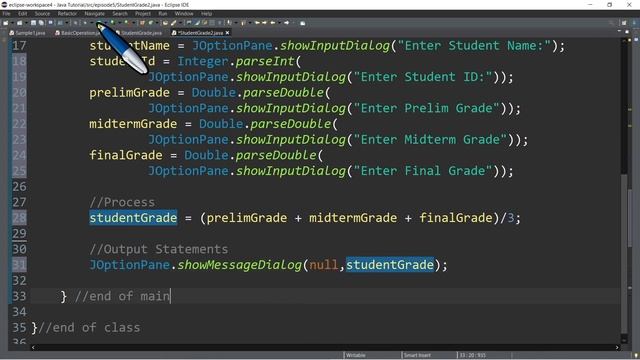Click the Open Type toolbar icon
Image resolution: width=640 pixels, height=360 pixels.
(x=165, y=23)
